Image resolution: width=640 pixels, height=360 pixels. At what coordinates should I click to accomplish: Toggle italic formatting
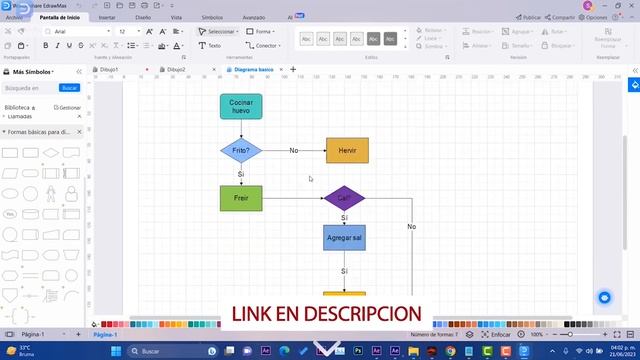[57, 46]
